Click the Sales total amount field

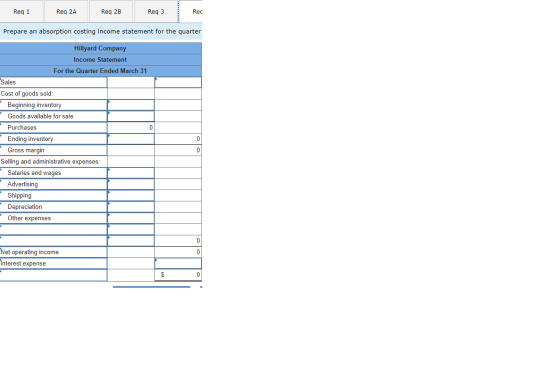coord(178,82)
